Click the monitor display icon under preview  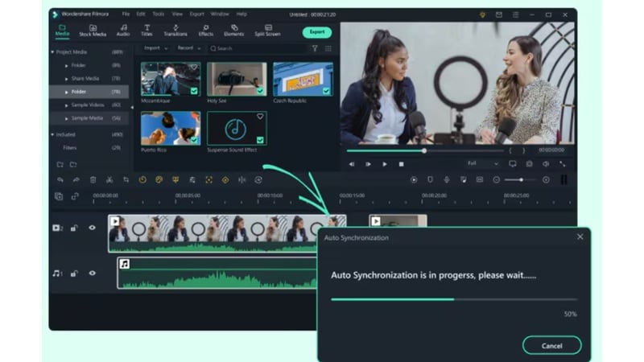click(x=513, y=164)
